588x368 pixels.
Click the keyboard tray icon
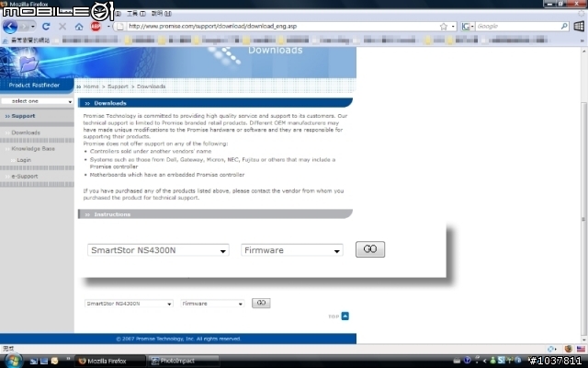tap(457, 361)
